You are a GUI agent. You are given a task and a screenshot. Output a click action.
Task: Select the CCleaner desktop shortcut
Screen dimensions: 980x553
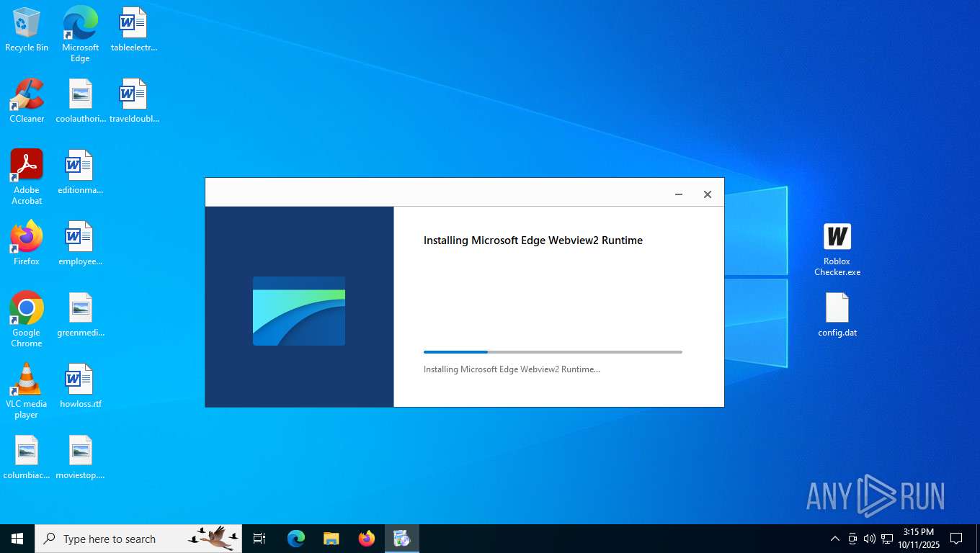tap(27, 101)
